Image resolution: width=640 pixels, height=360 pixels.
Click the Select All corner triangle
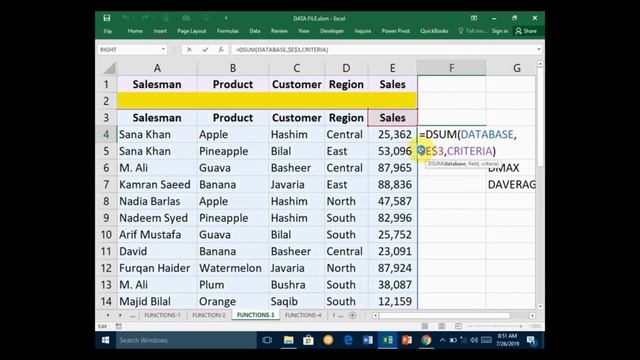[109, 68]
